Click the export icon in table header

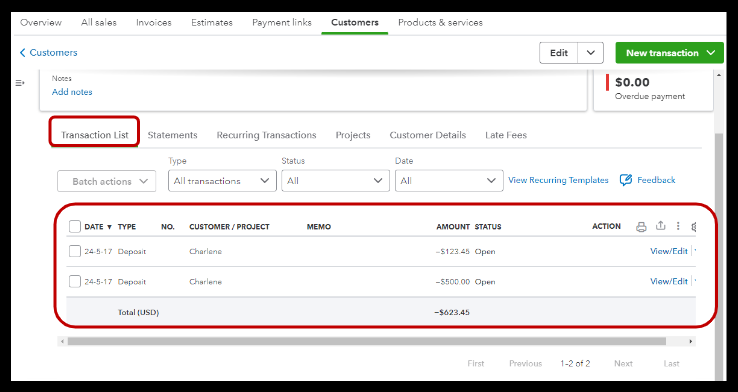(660, 226)
